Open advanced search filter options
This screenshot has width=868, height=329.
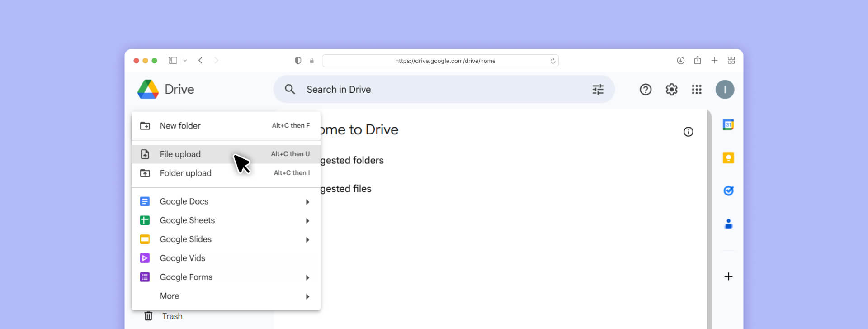[598, 89]
